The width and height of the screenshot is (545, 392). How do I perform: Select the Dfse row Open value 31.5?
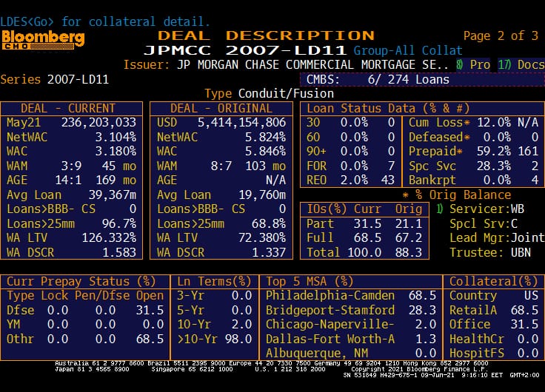(150, 311)
